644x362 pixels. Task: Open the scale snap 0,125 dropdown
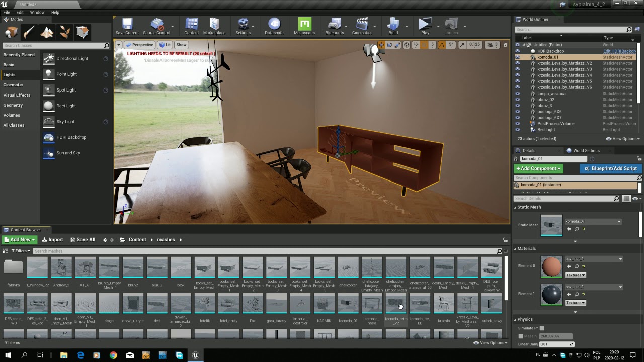click(x=474, y=45)
